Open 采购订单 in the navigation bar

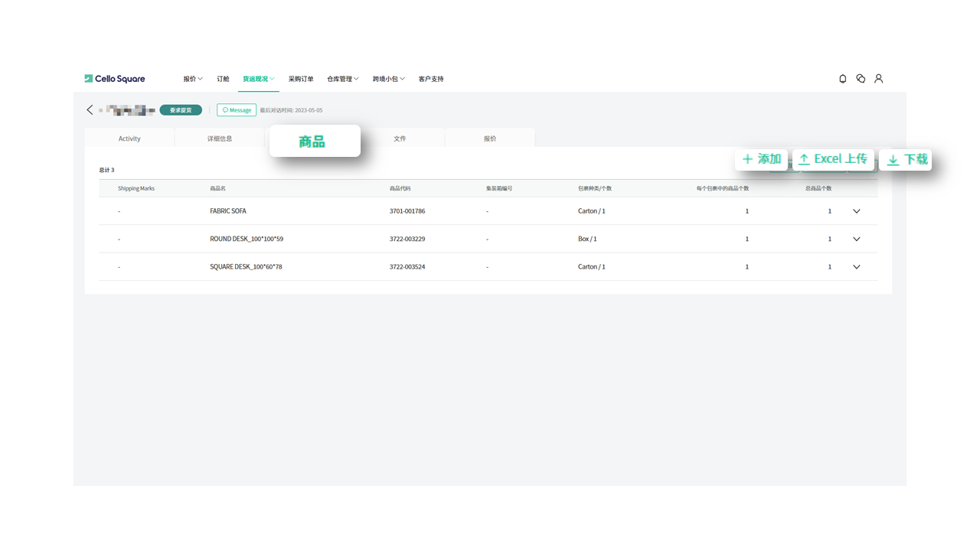point(301,79)
